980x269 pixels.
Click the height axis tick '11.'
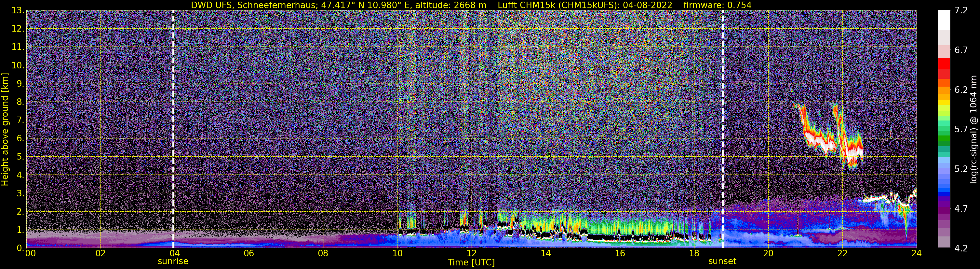tap(18, 47)
